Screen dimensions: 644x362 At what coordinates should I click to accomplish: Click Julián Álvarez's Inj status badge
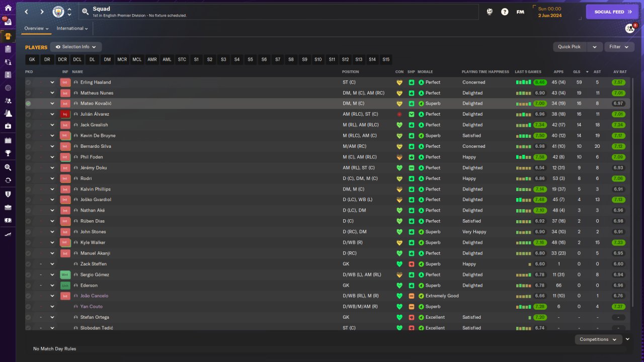65,114
